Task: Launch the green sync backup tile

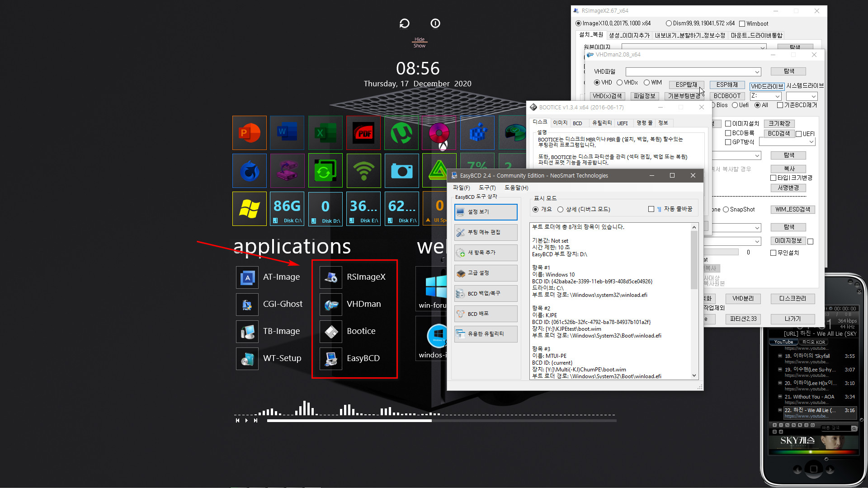Action: coord(325,171)
